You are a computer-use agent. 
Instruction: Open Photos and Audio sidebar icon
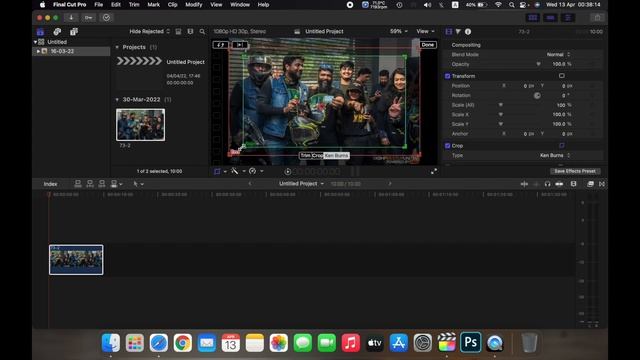[x=57, y=31]
